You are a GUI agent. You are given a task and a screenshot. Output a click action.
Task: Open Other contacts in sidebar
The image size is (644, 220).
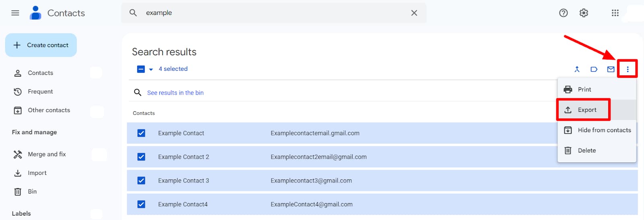49,110
